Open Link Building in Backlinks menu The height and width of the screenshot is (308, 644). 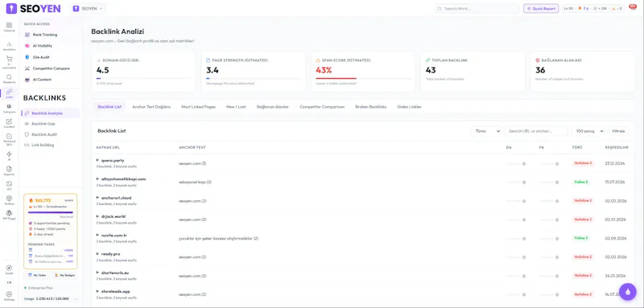coord(43,146)
